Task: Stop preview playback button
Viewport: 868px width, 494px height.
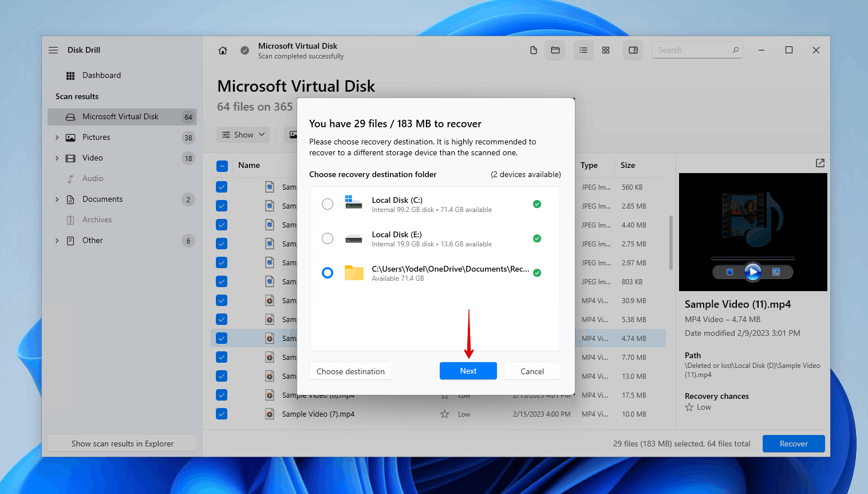Action: [729, 272]
